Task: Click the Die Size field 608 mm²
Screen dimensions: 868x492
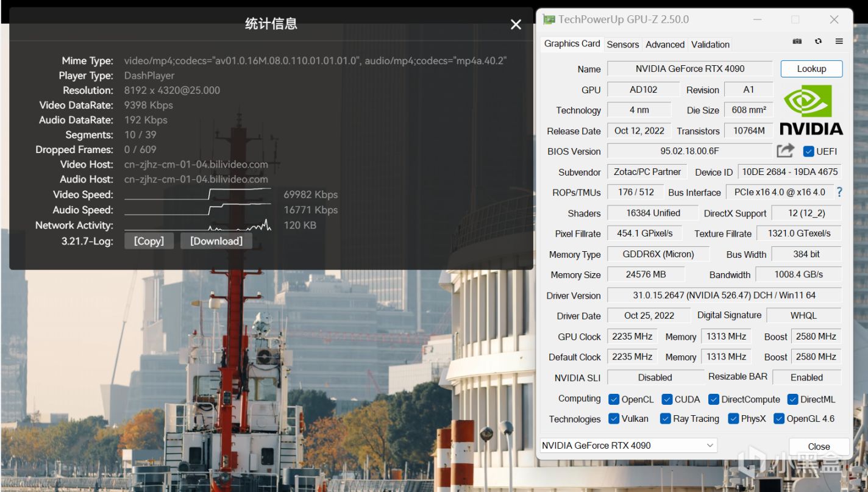Action: (x=749, y=110)
